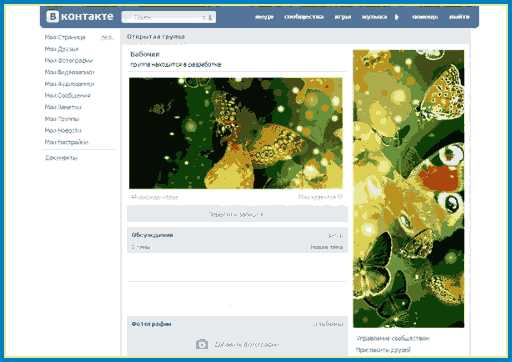Click the camera icon to add photos
The width and height of the screenshot is (512, 362).
click(202, 344)
